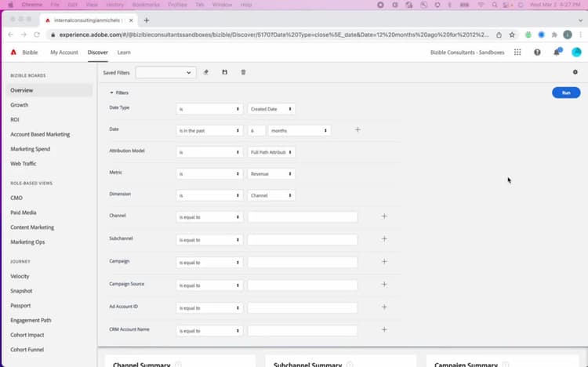588x367 pixels.
Task: Click the Channel filter value field
Action: 303,217
